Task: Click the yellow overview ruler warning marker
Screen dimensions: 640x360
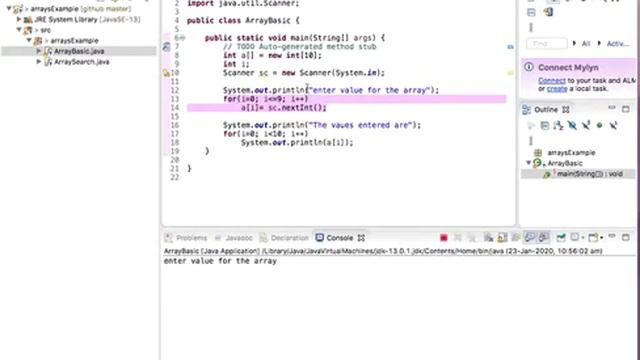Action: pos(510,73)
